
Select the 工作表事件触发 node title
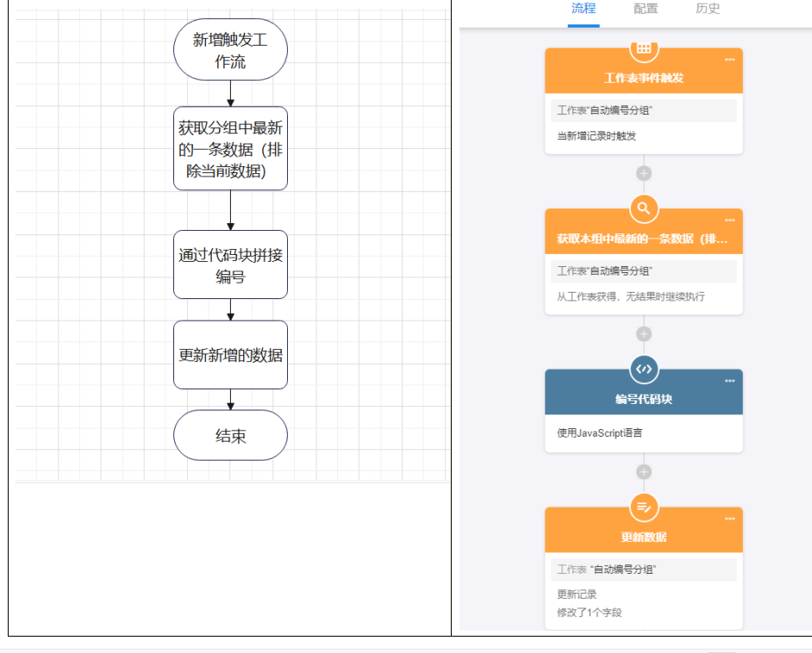[644, 78]
